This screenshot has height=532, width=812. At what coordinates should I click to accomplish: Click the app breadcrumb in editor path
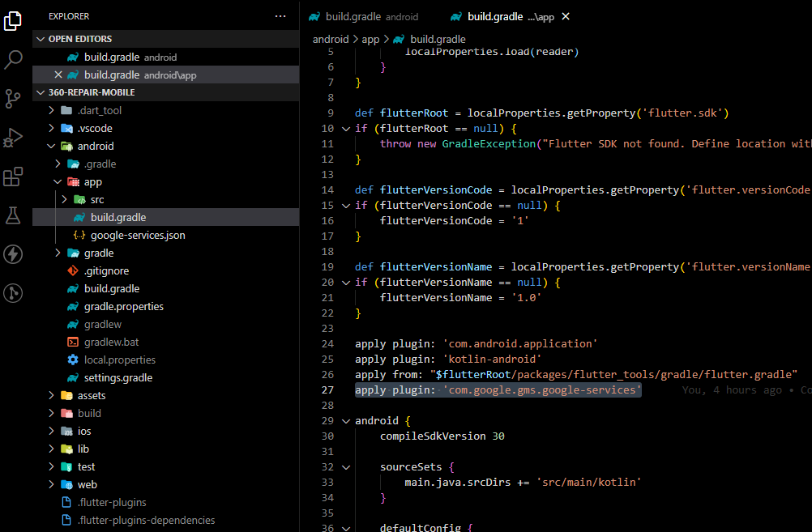(370, 39)
